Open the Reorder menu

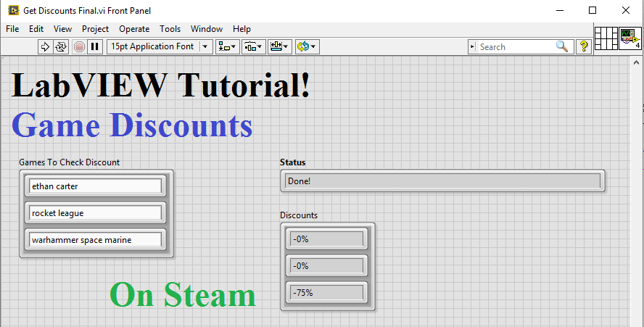click(x=307, y=47)
